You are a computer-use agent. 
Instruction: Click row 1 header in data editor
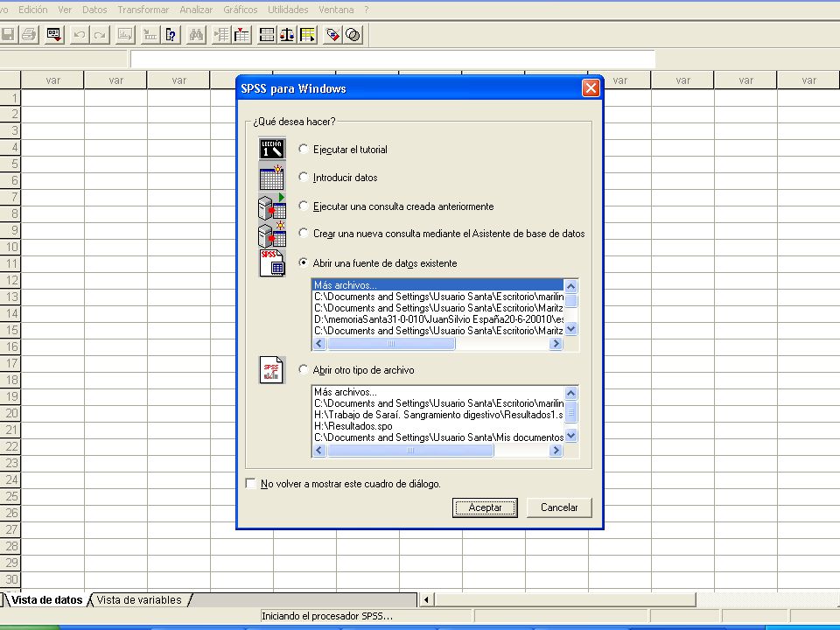(10, 97)
